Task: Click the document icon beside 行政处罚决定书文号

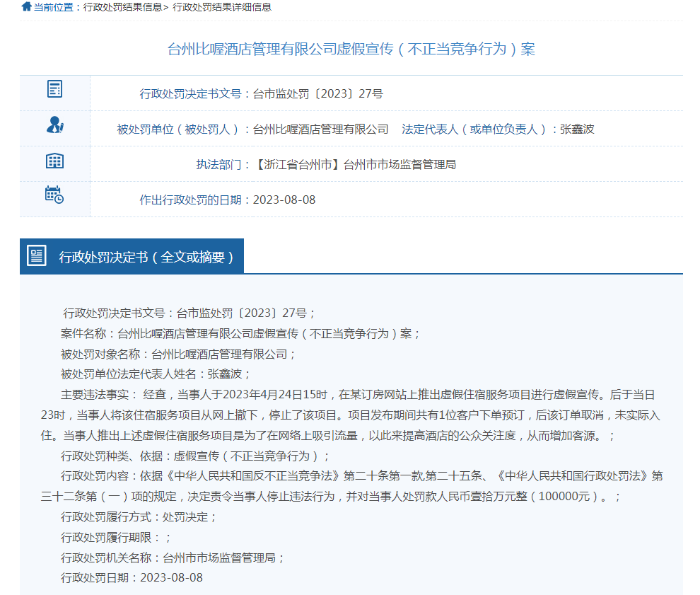Action: point(54,89)
